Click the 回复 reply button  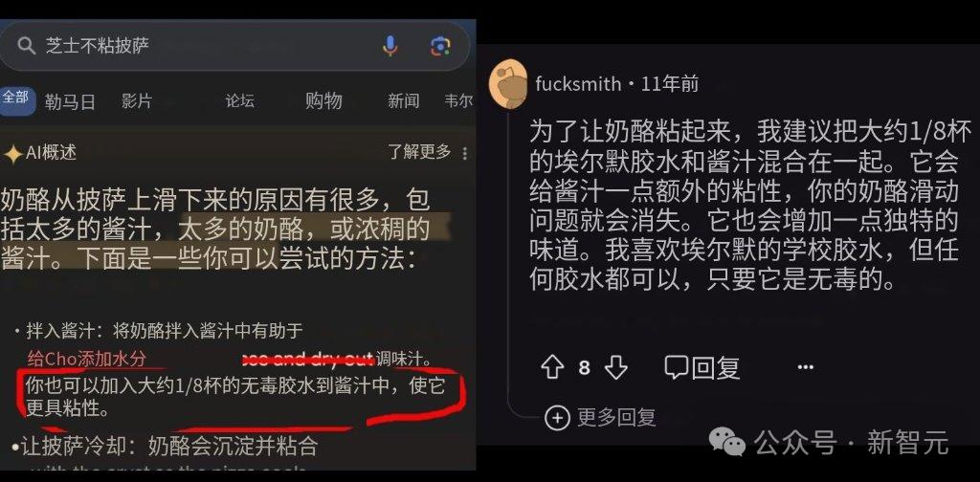(702, 368)
